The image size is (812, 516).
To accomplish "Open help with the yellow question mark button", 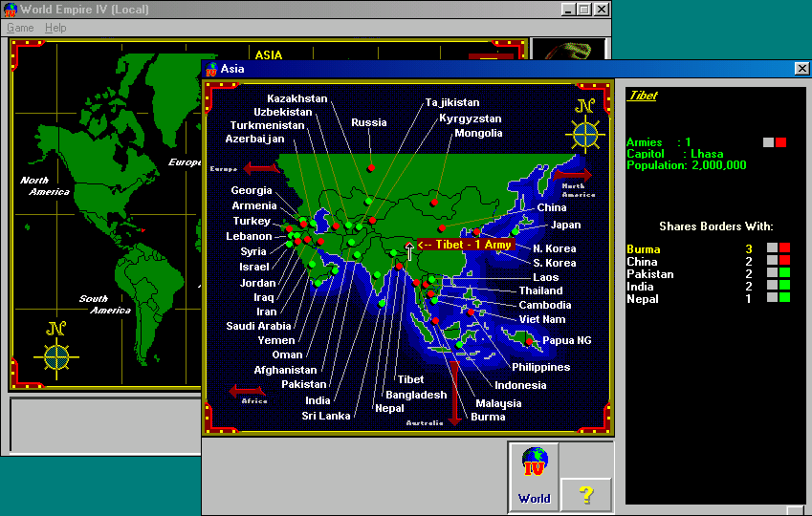I will [x=585, y=495].
